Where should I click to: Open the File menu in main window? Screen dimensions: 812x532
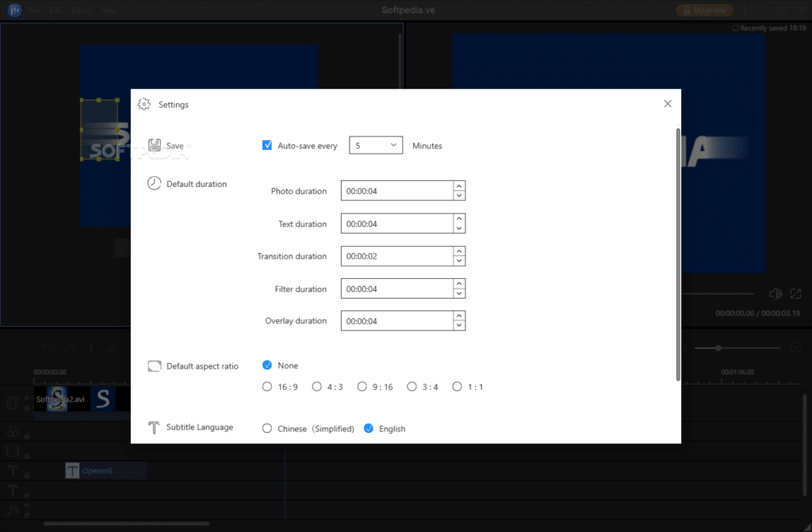tap(35, 10)
